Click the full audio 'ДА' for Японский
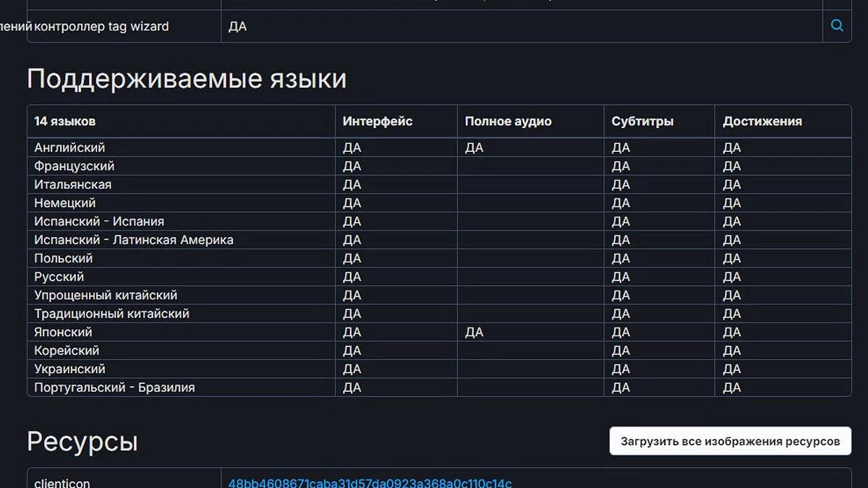This screenshot has width=868, height=488. pos(474,332)
